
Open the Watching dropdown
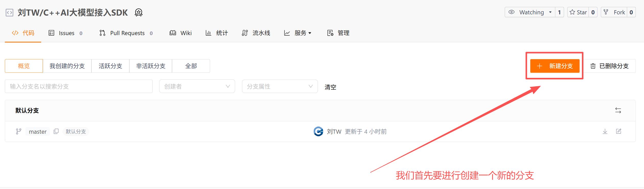[530, 12]
